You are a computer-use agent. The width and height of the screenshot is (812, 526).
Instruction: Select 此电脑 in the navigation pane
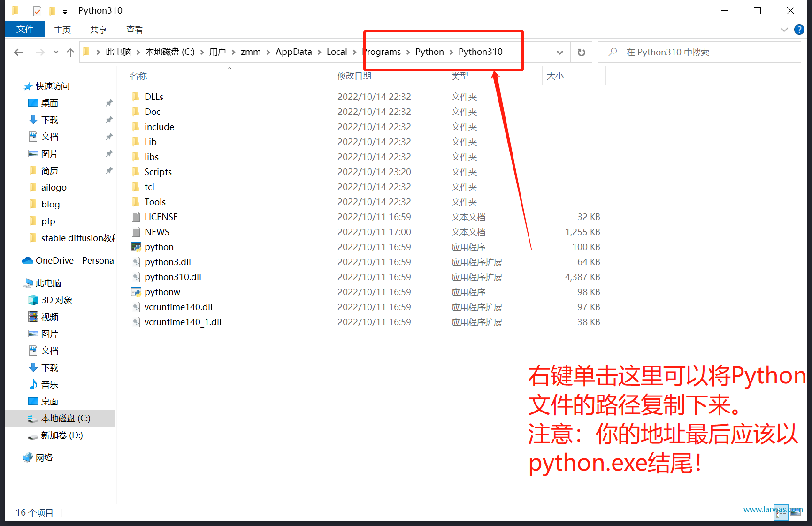[x=48, y=283]
